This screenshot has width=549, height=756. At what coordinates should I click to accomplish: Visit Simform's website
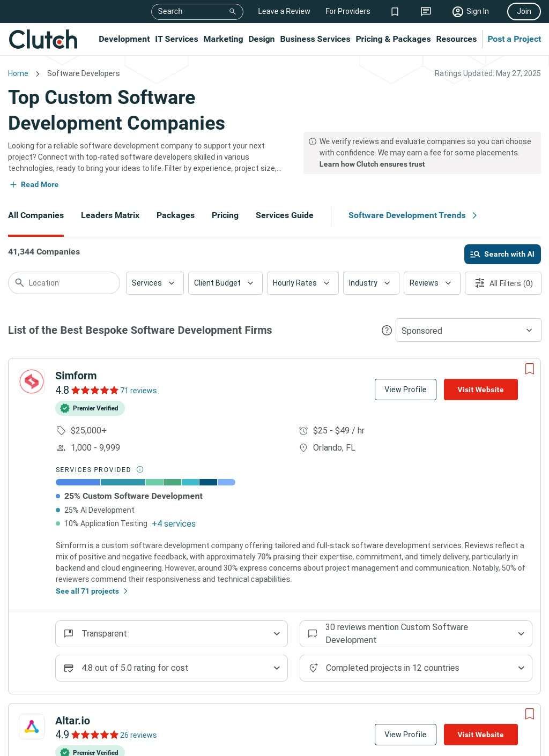coord(481,390)
